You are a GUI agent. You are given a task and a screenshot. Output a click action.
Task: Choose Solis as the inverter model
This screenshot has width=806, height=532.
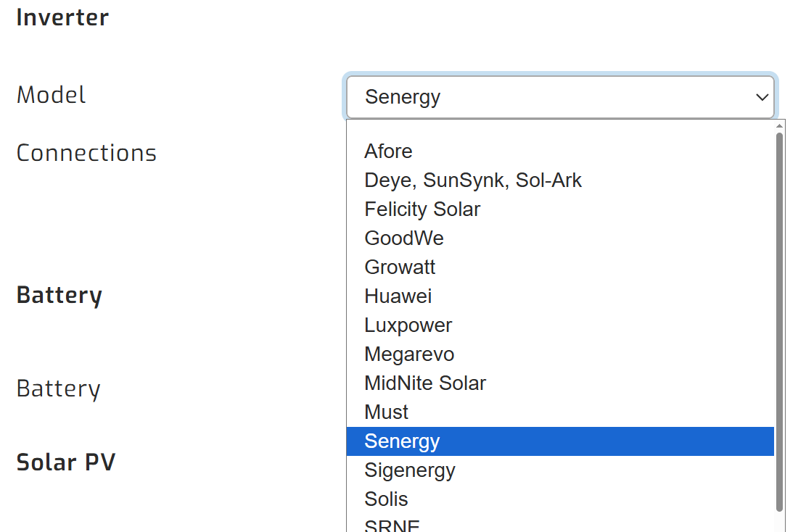(386, 499)
